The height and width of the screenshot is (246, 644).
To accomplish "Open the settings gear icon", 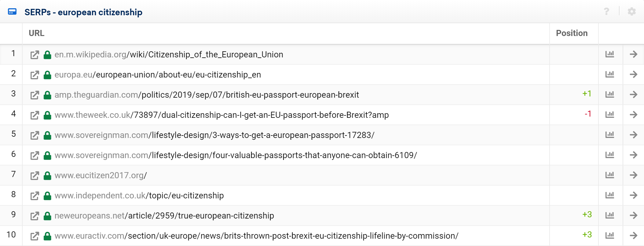I will pos(632,12).
